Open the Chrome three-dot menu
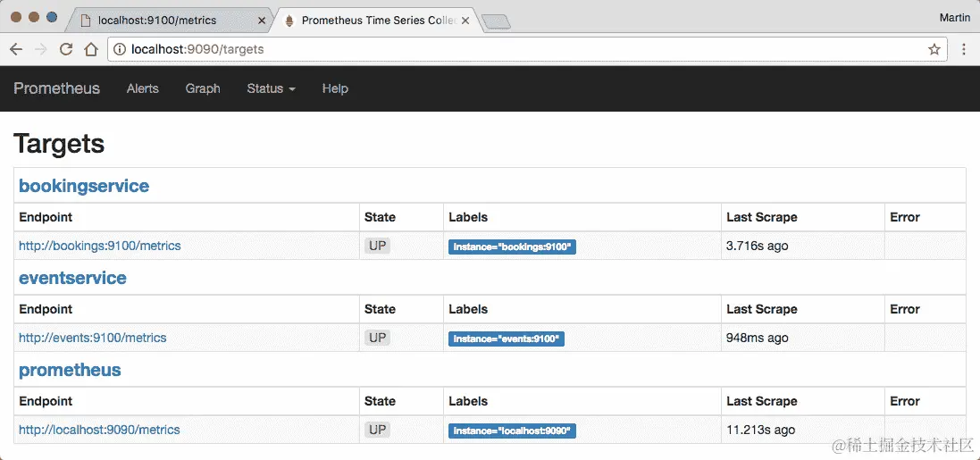Image resolution: width=980 pixels, height=460 pixels. (964, 50)
